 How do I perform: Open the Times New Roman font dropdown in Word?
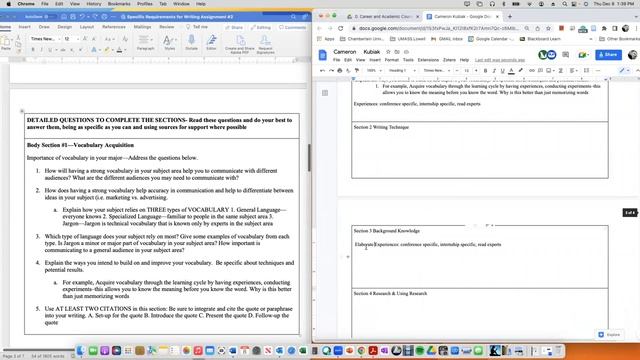pyautogui.click(x=45, y=39)
